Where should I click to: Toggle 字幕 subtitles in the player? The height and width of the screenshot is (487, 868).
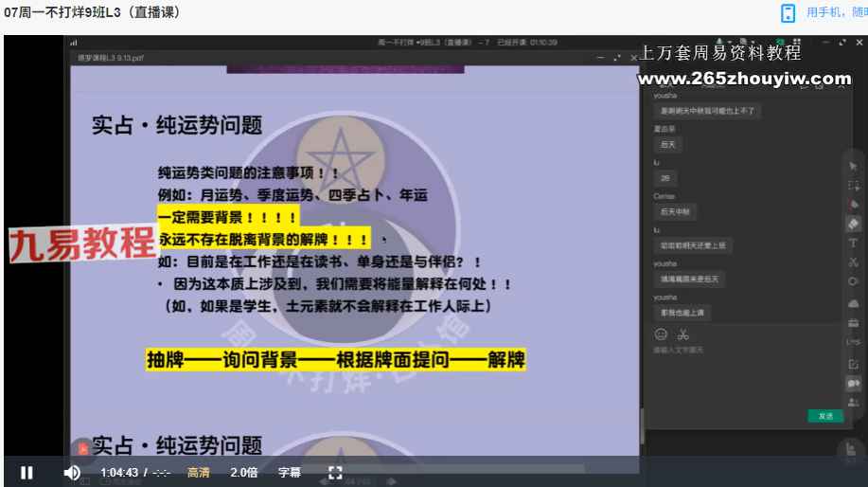[x=289, y=472]
